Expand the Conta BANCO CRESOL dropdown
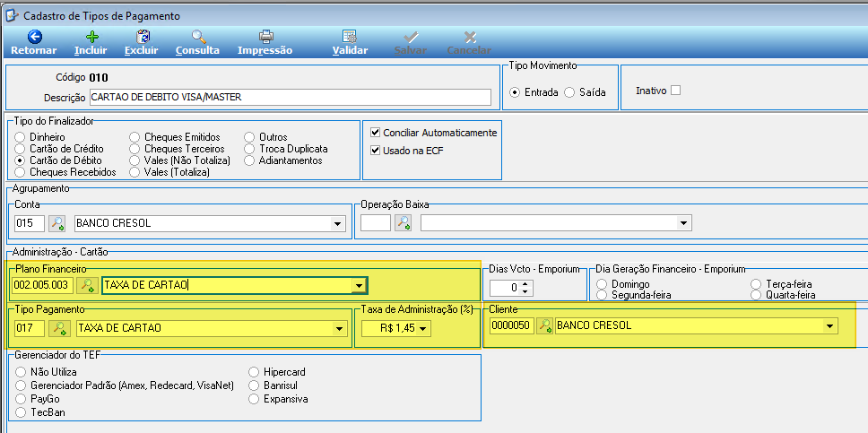Viewport: 868px width, 433px height. pyautogui.click(x=336, y=224)
